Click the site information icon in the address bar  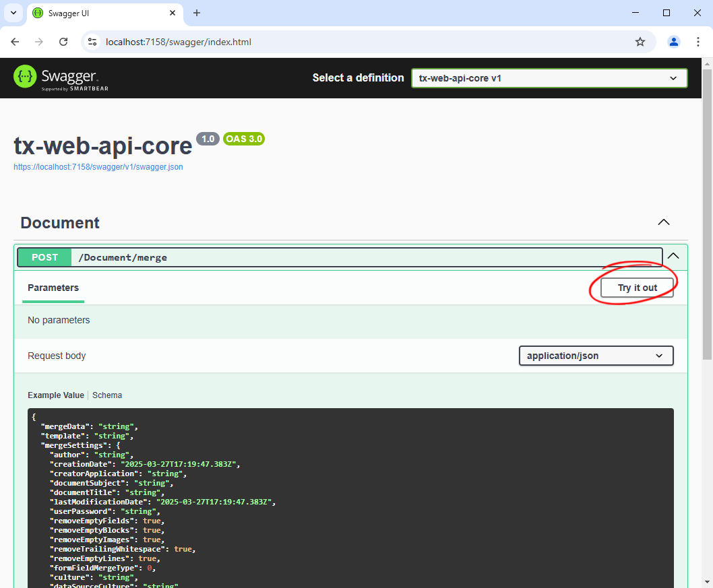pyautogui.click(x=92, y=41)
